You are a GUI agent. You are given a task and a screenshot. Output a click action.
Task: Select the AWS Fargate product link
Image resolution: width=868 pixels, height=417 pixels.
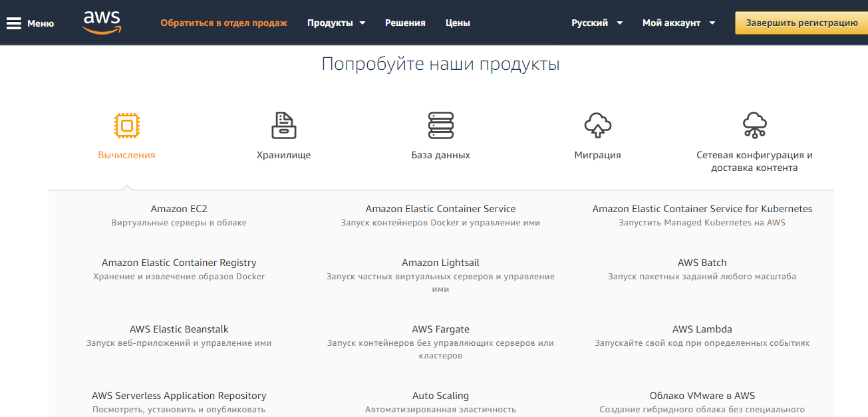point(440,329)
